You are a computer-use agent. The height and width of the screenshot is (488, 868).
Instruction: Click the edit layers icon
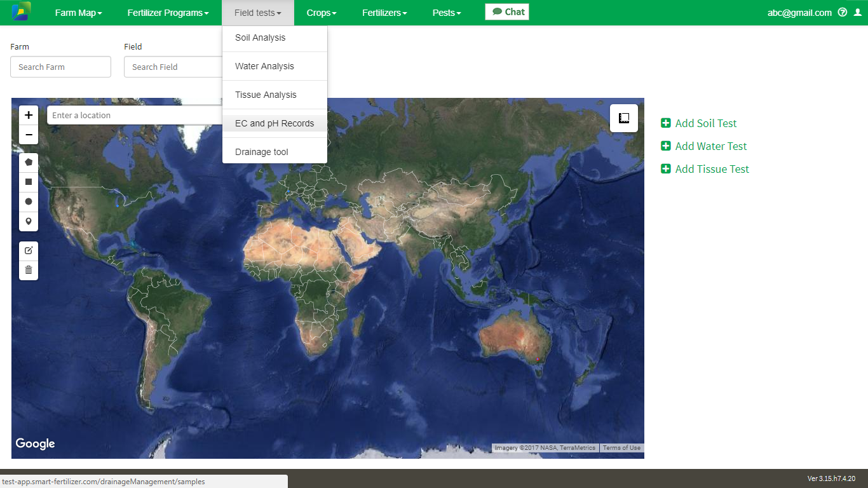pos(29,251)
